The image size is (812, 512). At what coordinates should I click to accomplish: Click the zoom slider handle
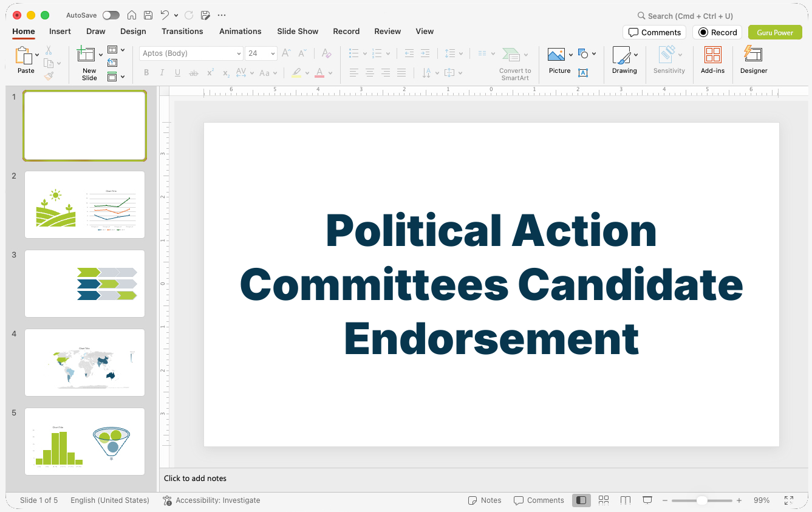702,500
